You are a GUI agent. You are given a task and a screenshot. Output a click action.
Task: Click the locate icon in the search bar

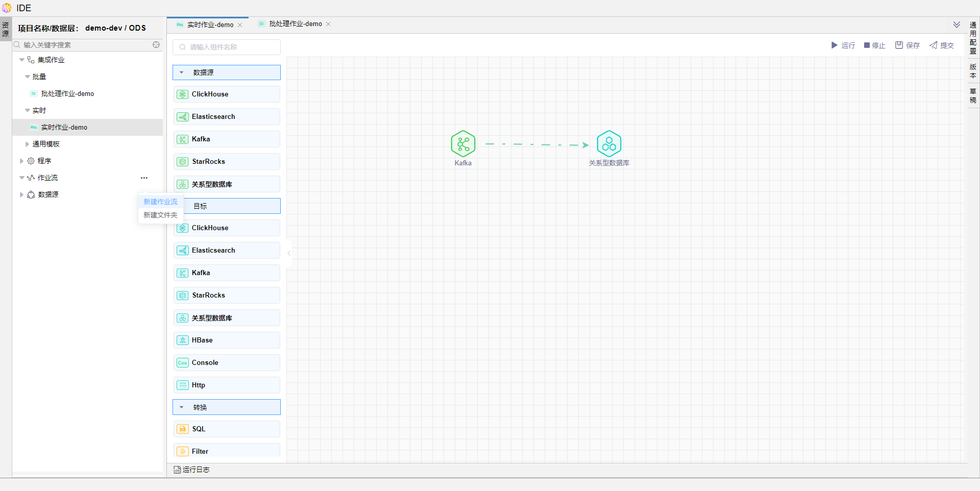pos(156,45)
